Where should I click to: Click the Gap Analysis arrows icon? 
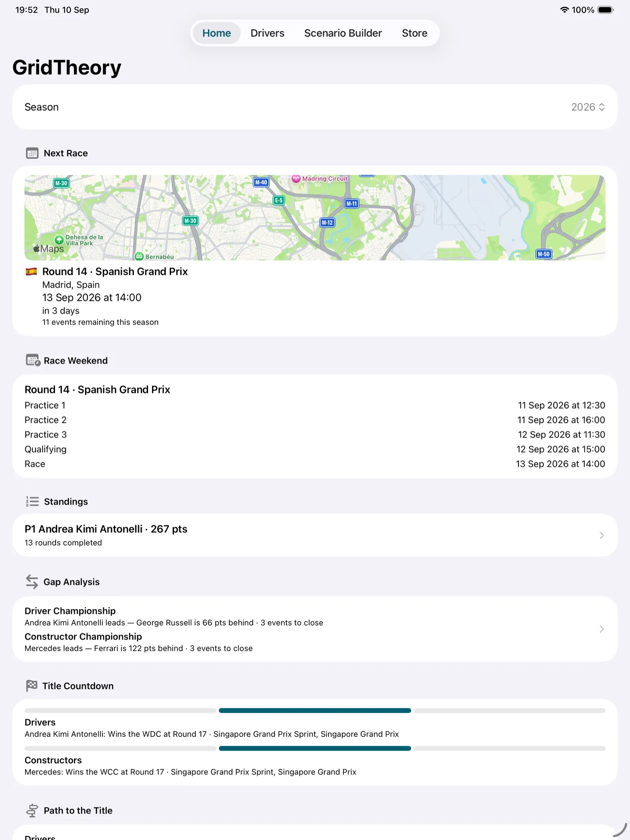(32, 582)
